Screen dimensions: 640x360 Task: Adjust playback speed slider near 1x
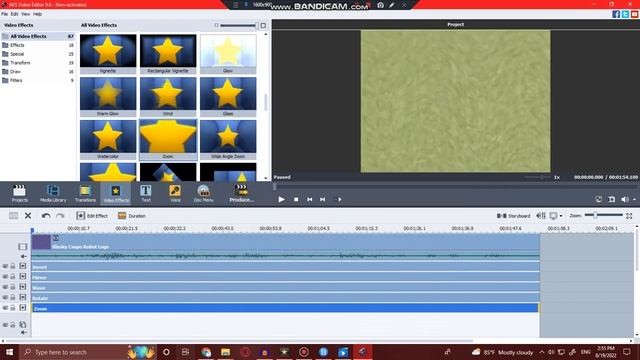(538, 177)
